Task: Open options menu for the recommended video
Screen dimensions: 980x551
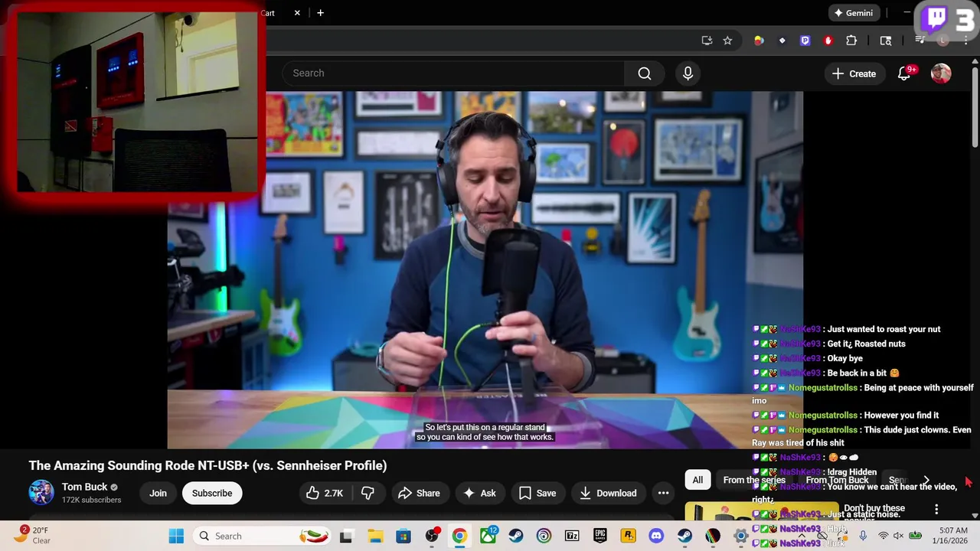Action: [936, 509]
